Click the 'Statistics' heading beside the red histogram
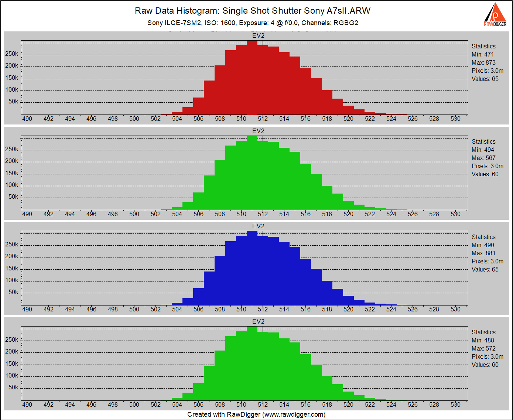 point(483,46)
